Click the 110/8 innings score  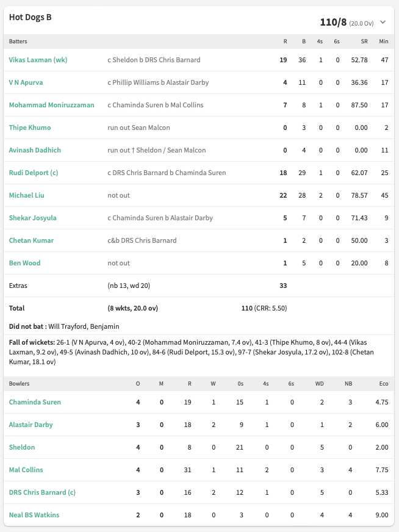[x=333, y=23]
